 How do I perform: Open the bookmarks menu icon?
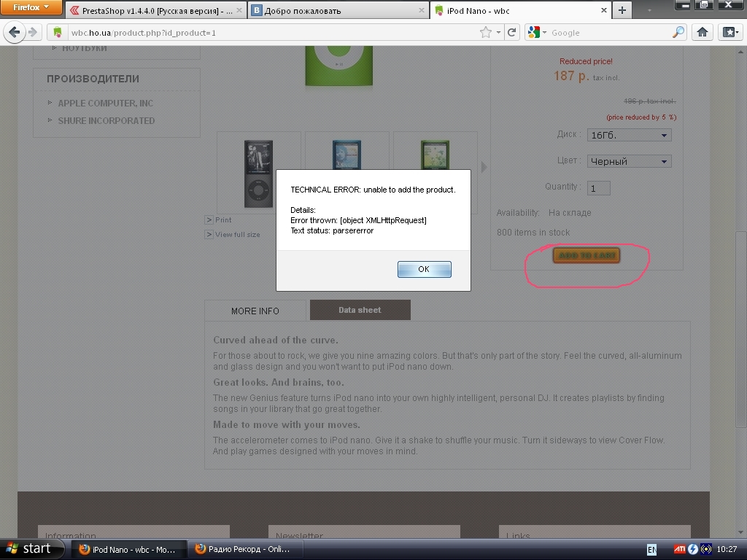click(730, 32)
